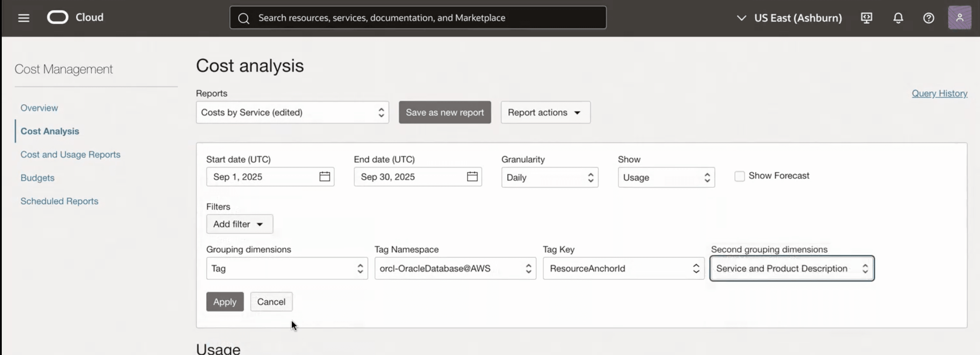Viewport: 980px width, 355px height.
Task: Open Scheduled Reports from the sidebar
Action: (x=59, y=201)
